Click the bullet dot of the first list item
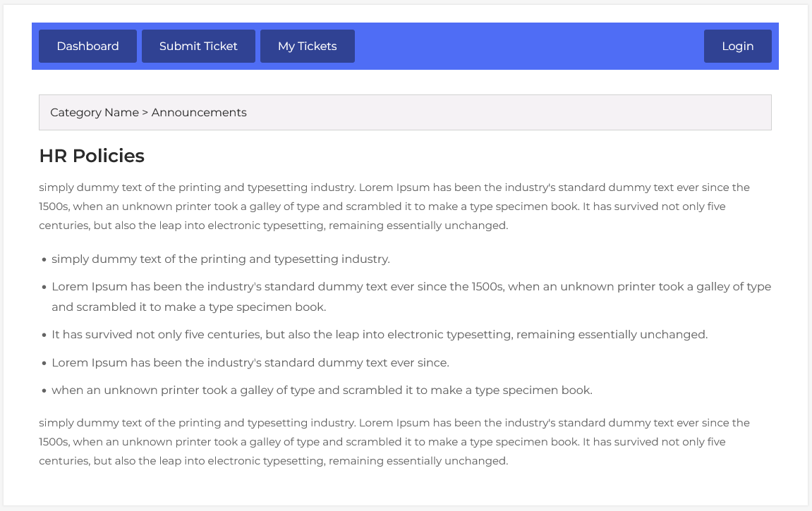 [44, 260]
